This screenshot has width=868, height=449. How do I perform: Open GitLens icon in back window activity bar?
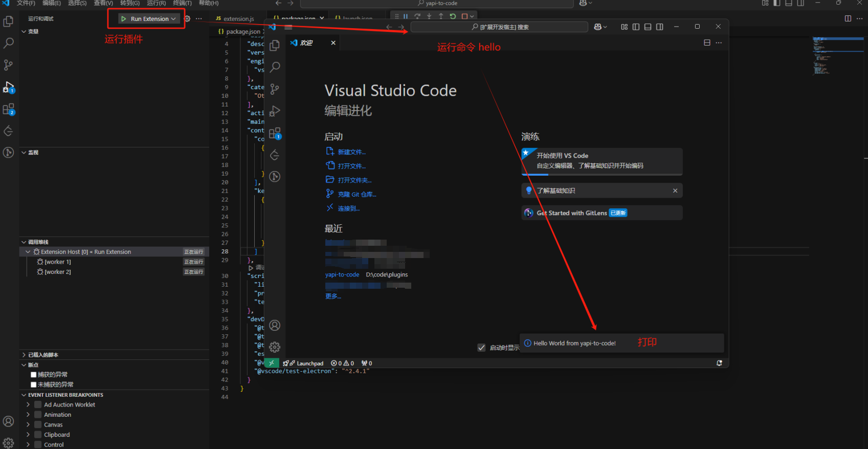(9, 152)
